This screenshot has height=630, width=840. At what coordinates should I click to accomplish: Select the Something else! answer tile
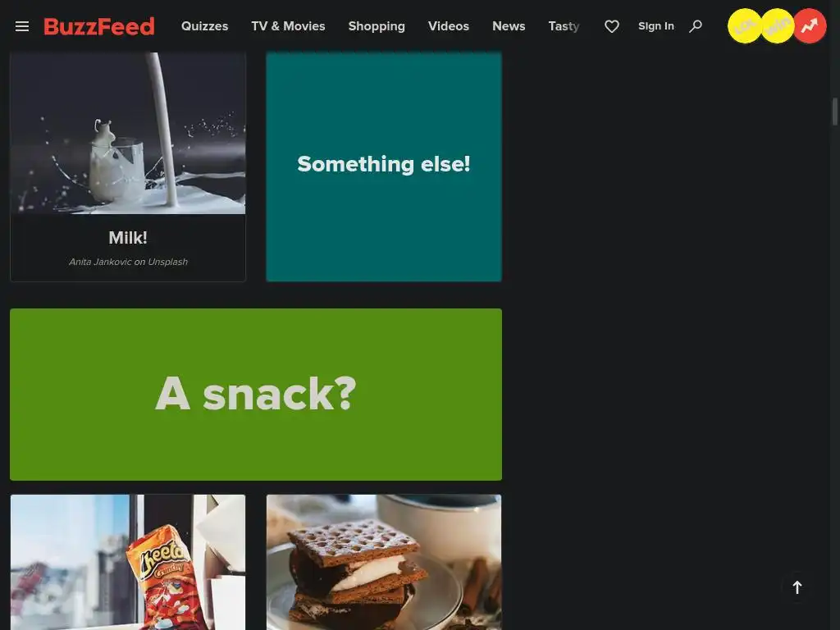(x=384, y=167)
